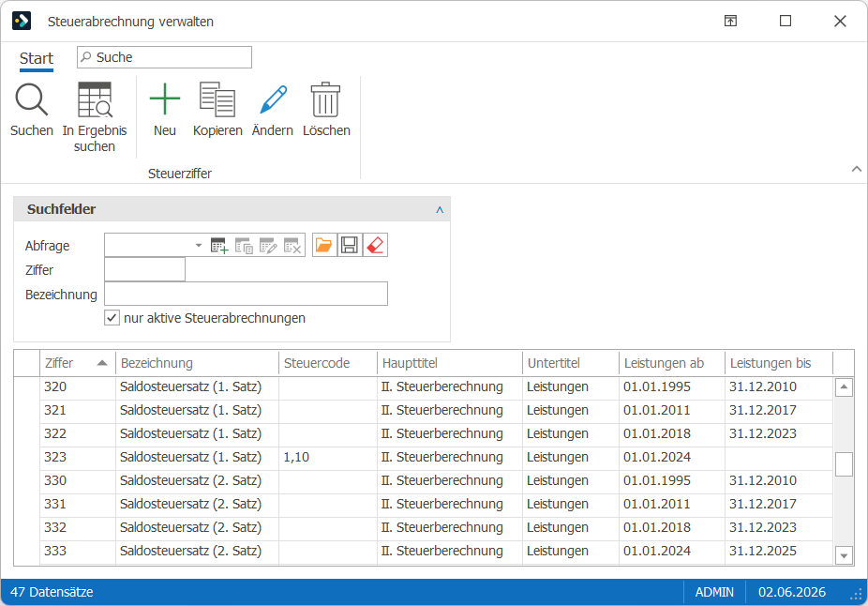Click the Ändern pencil icon

[x=273, y=99]
